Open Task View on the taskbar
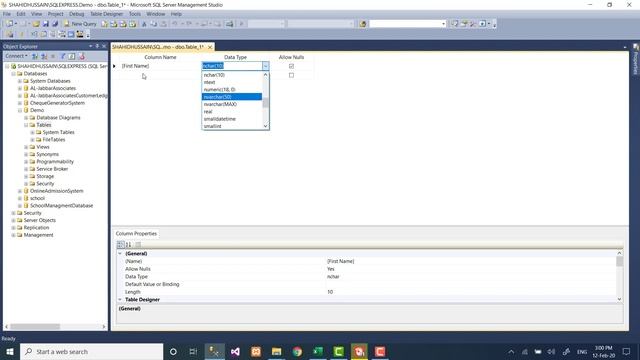 click(193, 351)
